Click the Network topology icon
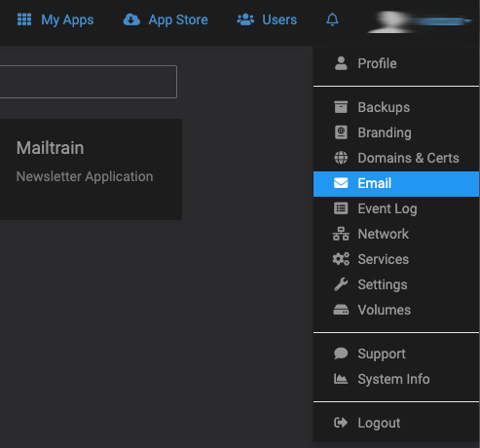Screen dimensions: 480x448 pos(341,234)
